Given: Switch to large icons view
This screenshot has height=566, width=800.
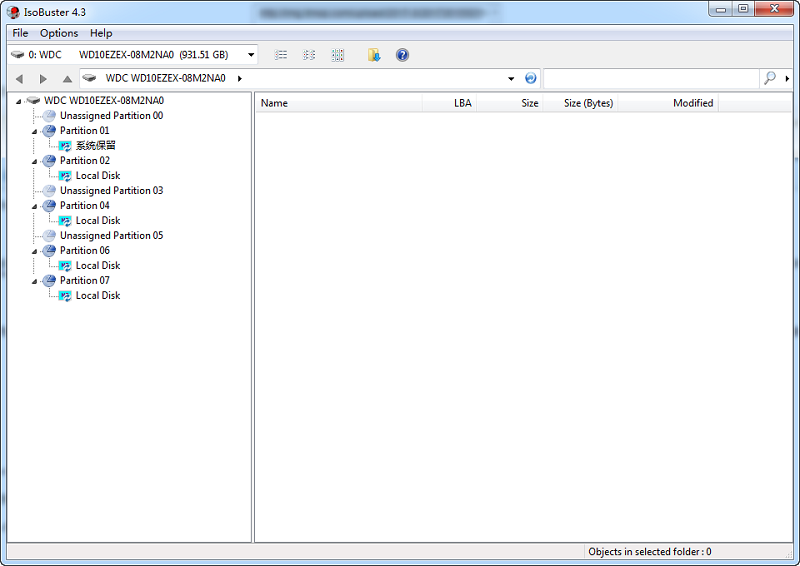Looking at the screenshot, I should [x=337, y=55].
